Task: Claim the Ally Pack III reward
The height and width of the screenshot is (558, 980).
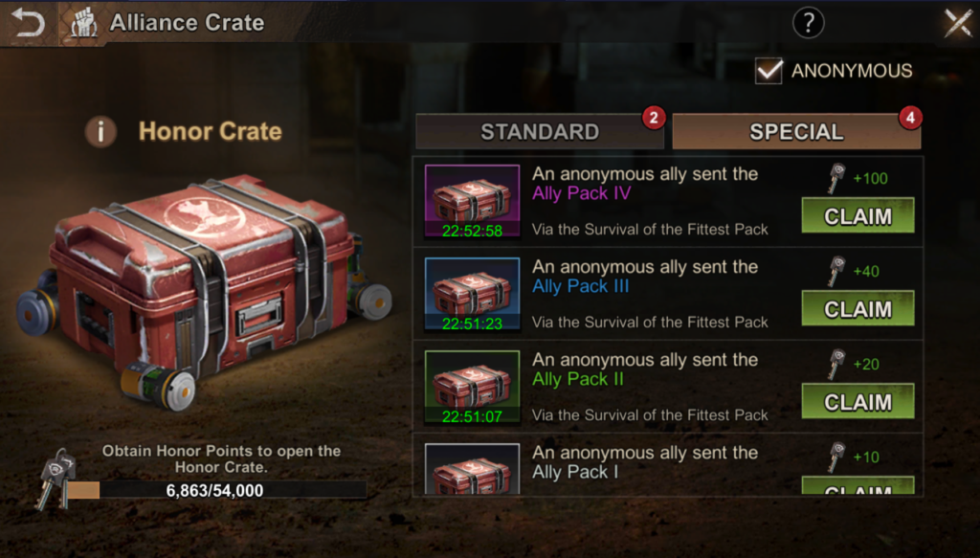Action: [857, 308]
